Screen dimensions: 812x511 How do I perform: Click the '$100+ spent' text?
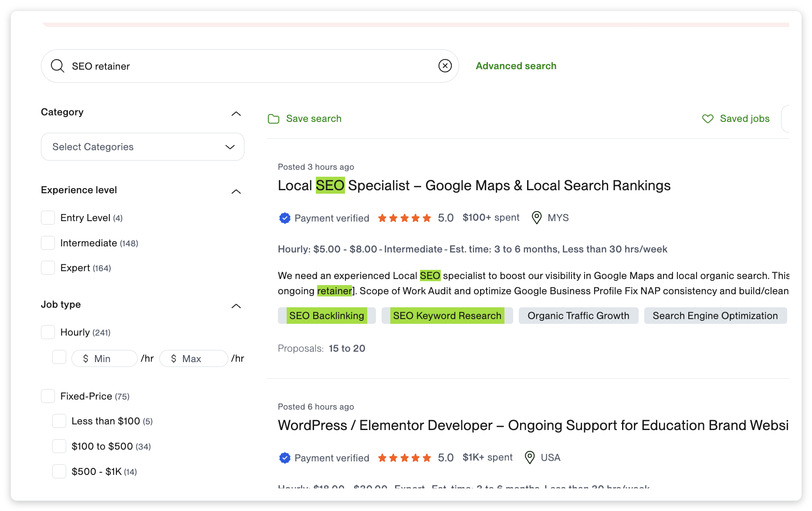point(491,218)
